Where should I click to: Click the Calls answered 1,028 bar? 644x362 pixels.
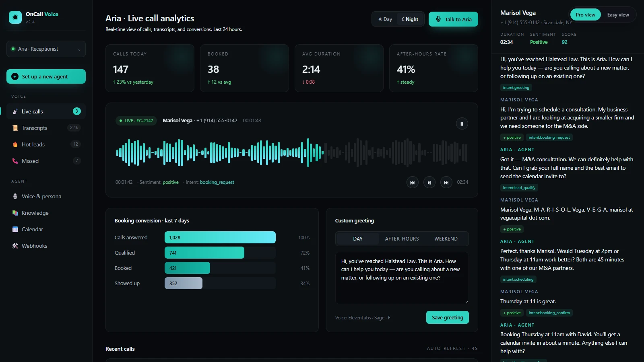pos(220,237)
